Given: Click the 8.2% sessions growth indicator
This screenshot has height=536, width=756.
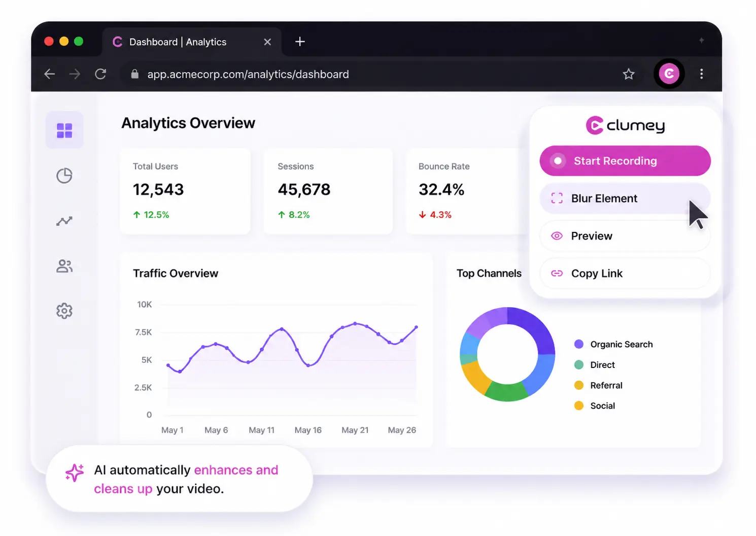Looking at the screenshot, I should click(294, 215).
